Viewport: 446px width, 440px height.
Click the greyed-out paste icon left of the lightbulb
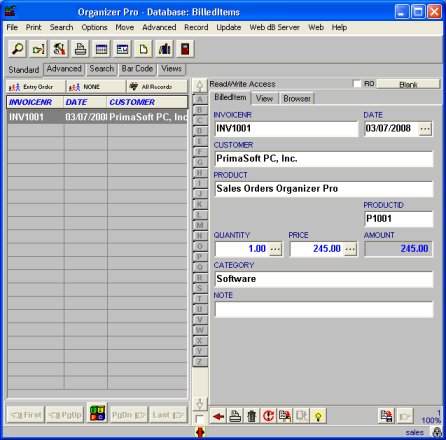pyautogui.click(x=302, y=416)
